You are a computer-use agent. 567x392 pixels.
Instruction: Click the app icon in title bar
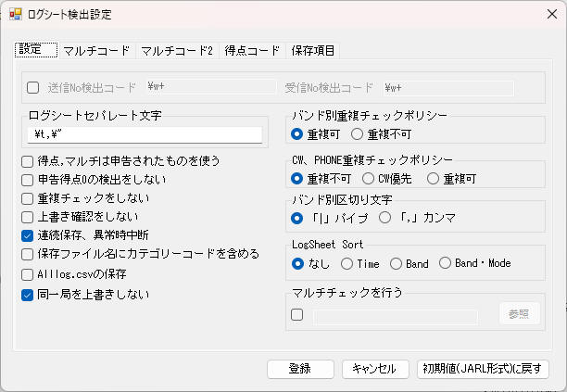pos(16,14)
